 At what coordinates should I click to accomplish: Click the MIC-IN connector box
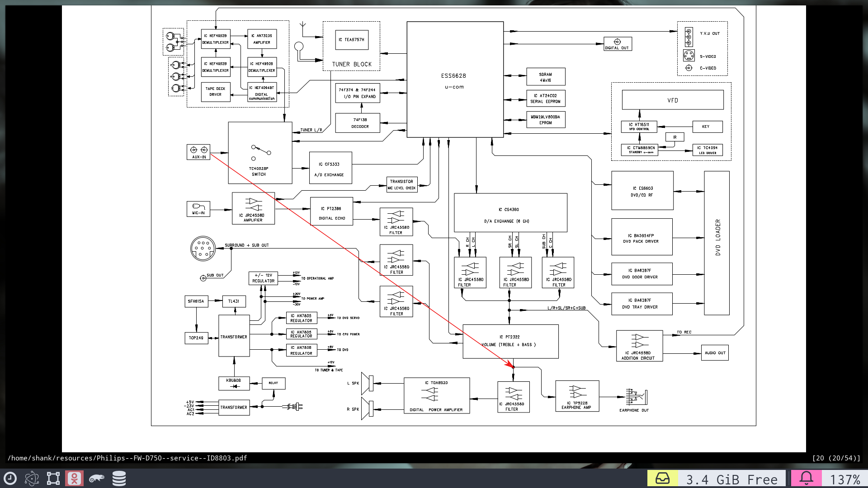198,209
